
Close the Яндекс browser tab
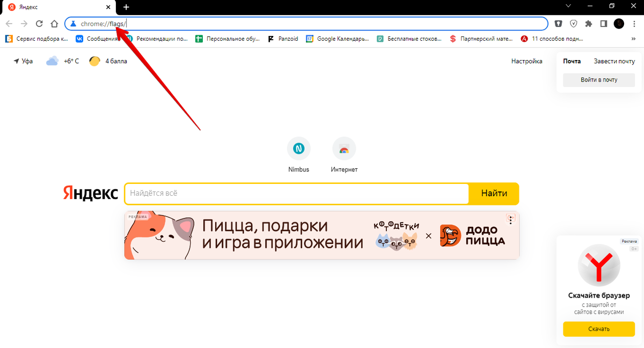[x=108, y=7]
